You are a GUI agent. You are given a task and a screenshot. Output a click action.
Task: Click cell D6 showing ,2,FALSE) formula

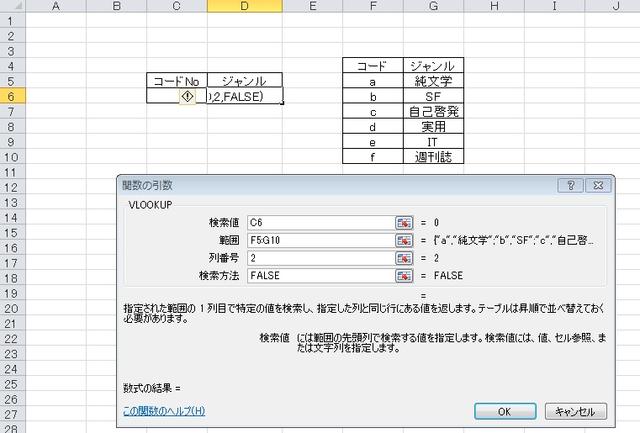pos(244,96)
